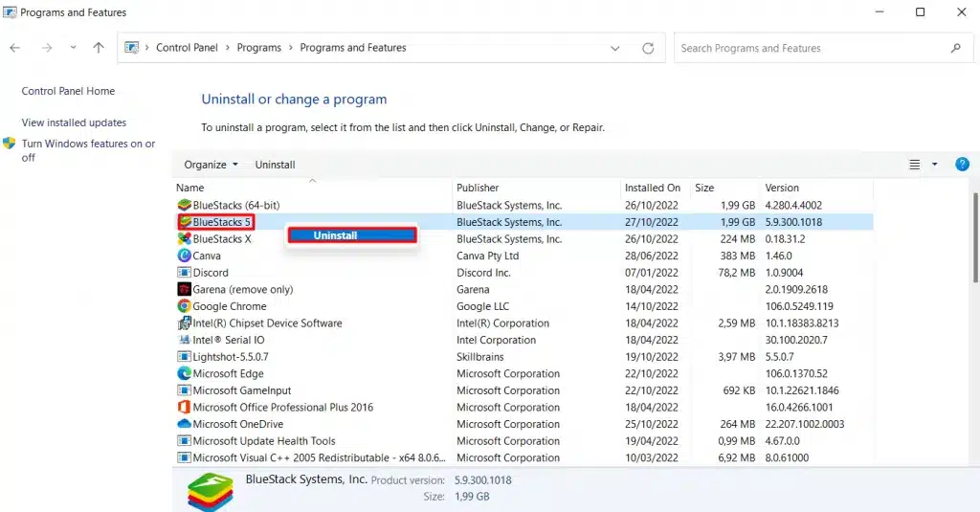Click the 10/03/2022 install date
The image size is (980, 512).
[651, 457]
